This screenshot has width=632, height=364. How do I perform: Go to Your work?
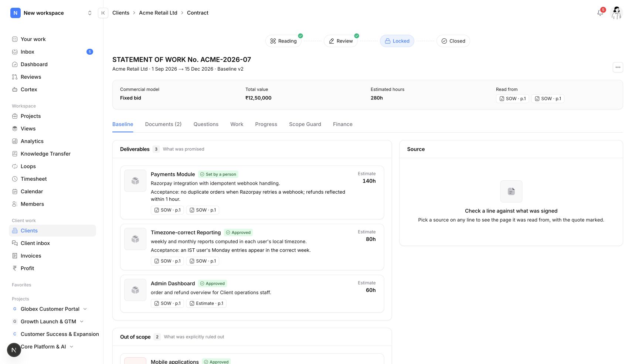[x=52, y=39]
